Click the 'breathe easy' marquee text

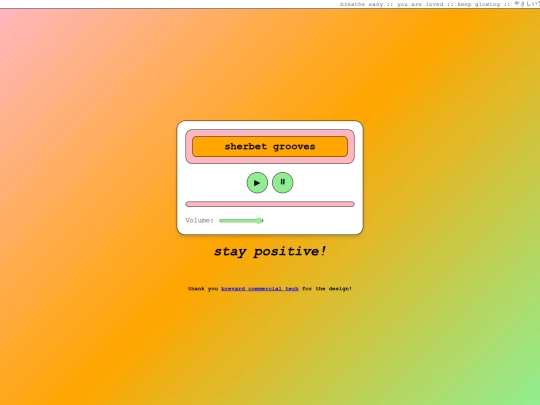pyautogui.click(x=362, y=4)
